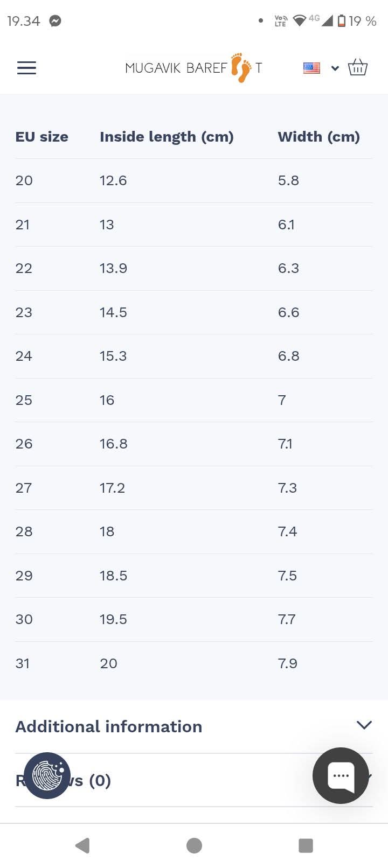The height and width of the screenshot is (868, 388).
Task: Open the hamburger navigation menu
Action: [x=26, y=68]
